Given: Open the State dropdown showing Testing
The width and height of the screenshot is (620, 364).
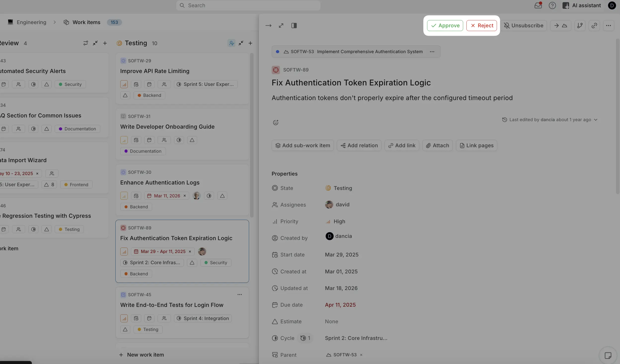Looking at the screenshot, I should click(x=343, y=188).
